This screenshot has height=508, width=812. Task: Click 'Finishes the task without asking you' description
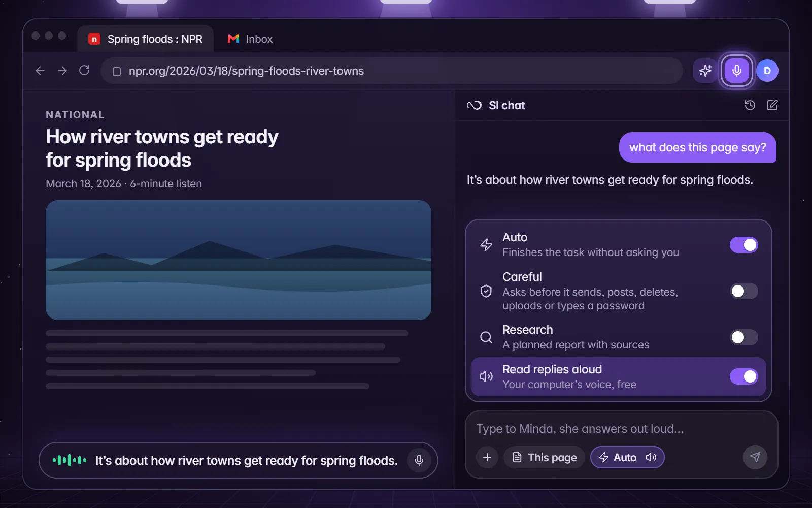click(591, 252)
